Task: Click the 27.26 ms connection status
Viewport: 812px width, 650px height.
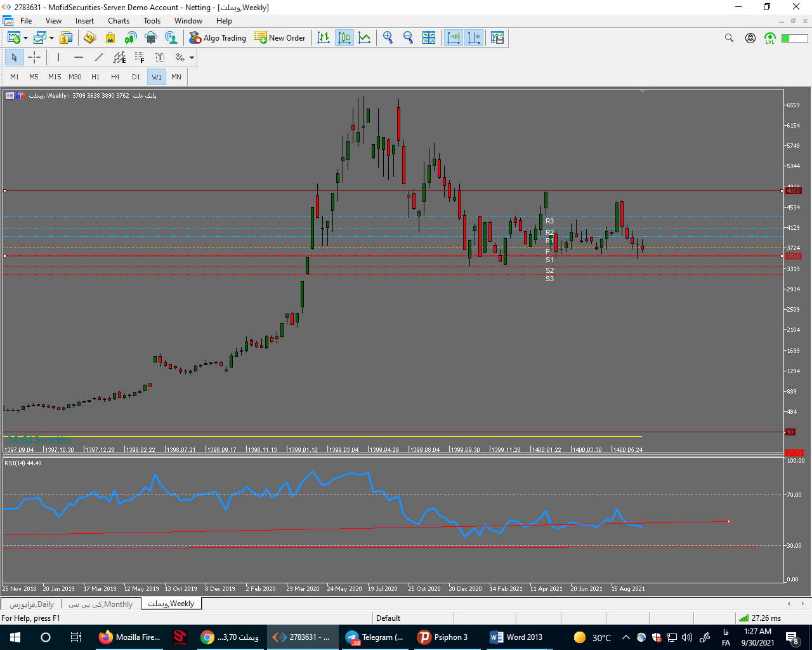Action: [760, 618]
